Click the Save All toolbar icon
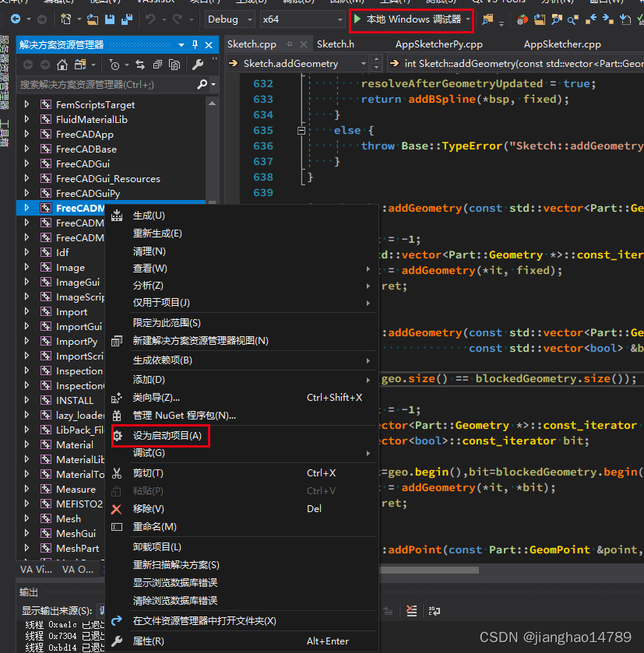The height and width of the screenshot is (653, 644). pyautogui.click(x=128, y=19)
